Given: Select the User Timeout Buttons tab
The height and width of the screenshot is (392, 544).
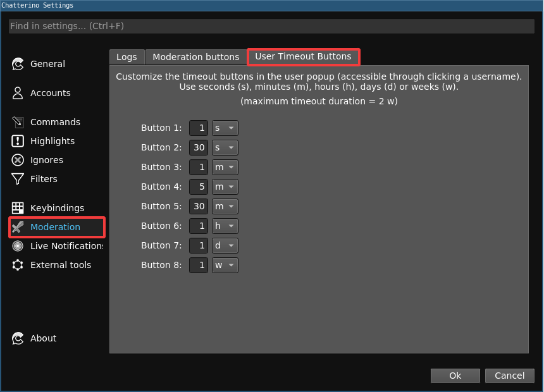Looking at the screenshot, I should pos(303,56).
